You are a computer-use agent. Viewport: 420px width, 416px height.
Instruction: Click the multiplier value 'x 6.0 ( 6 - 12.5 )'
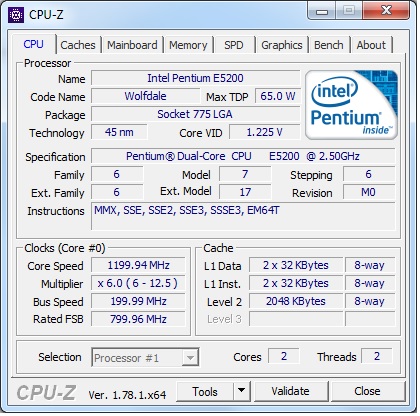click(x=138, y=283)
